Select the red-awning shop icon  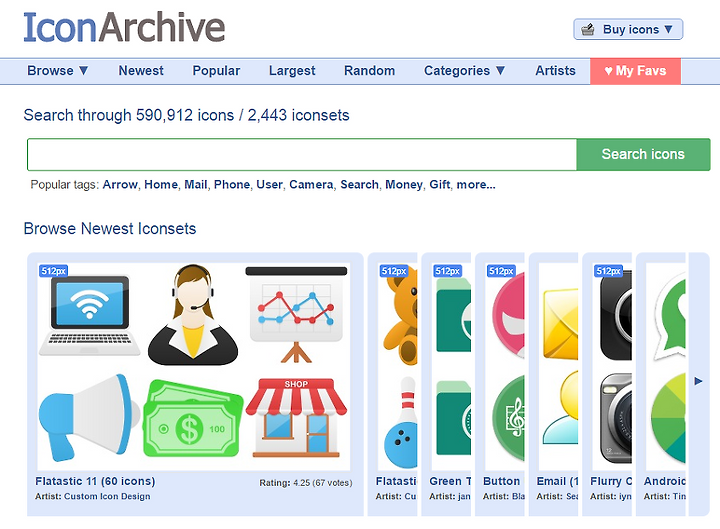click(296, 418)
